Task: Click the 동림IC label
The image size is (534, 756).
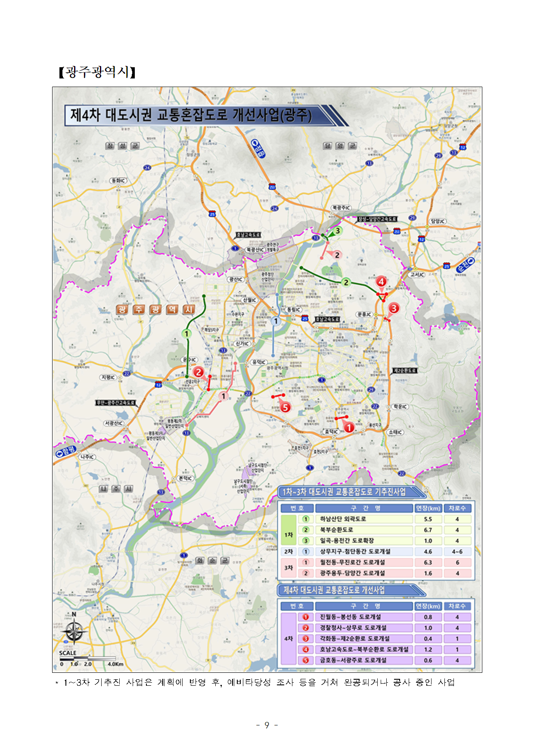Action: (294, 309)
